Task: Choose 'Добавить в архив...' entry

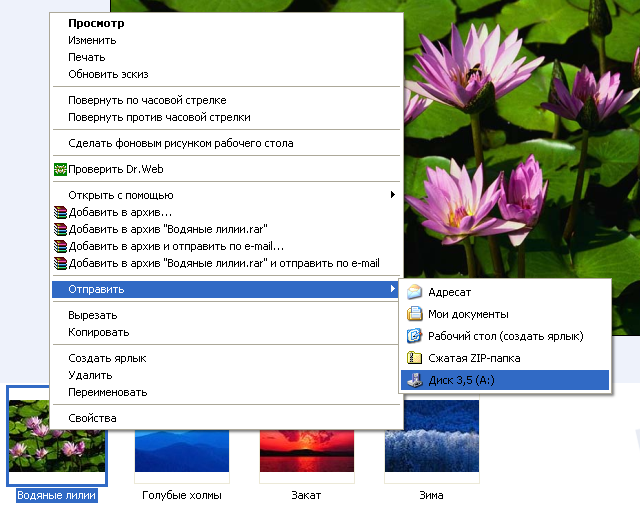Action: pyautogui.click(x=226, y=212)
